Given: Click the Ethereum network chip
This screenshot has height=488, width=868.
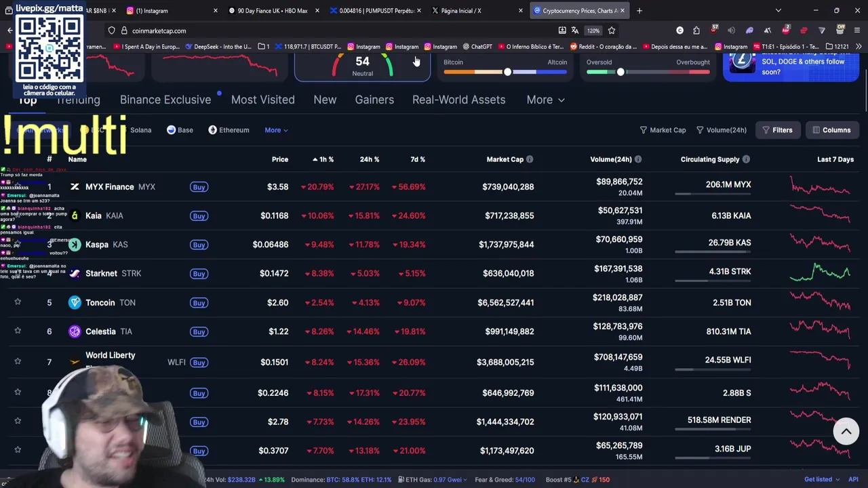Looking at the screenshot, I should 229,130.
